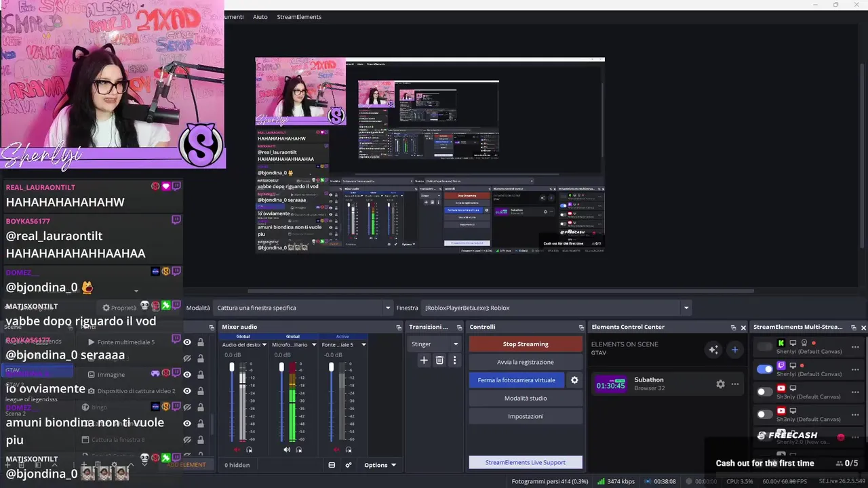Show the bingo source
Image resolution: width=868 pixels, height=488 pixels.
[x=187, y=407]
